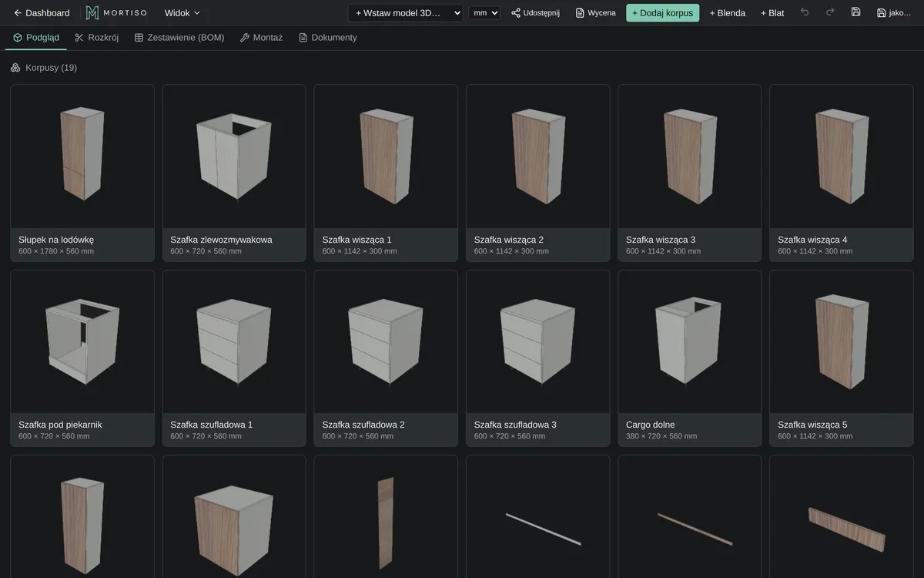Go back to the Dashboard
Screen dimensions: 924x578
tap(42, 13)
